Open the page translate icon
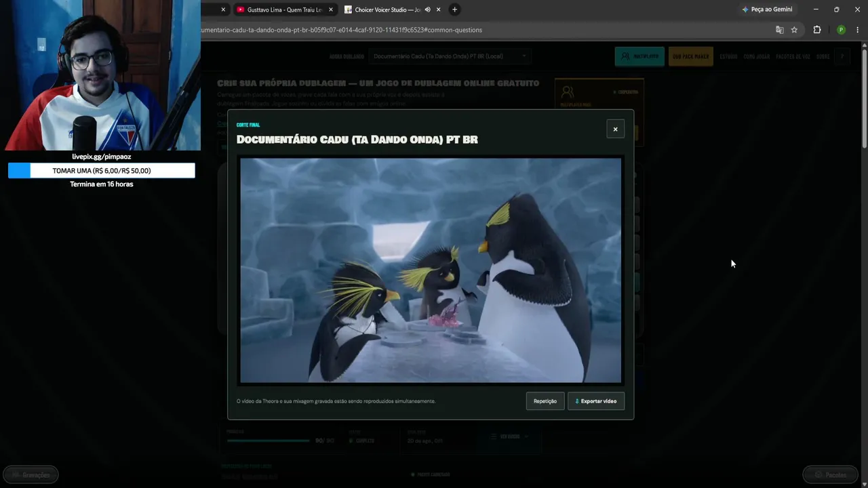Viewport: 868px width, 488px height. [x=780, y=30]
